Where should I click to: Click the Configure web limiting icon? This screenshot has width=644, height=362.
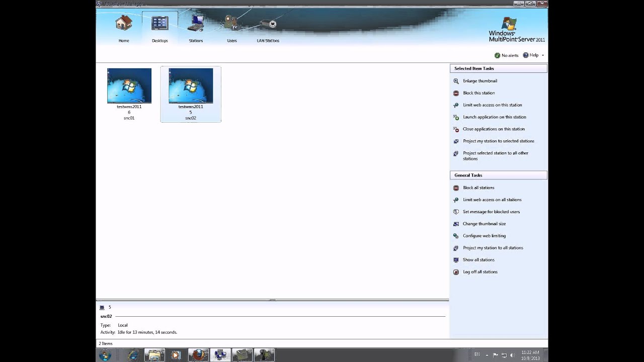click(x=456, y=236)
